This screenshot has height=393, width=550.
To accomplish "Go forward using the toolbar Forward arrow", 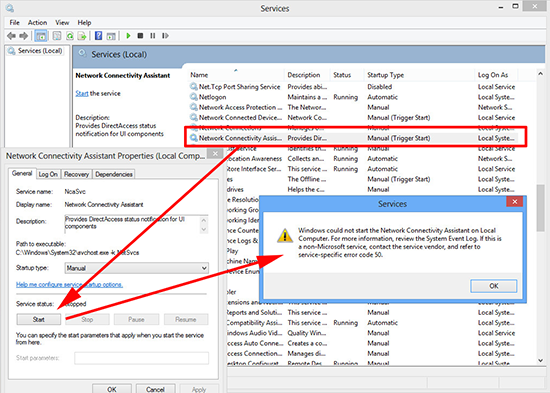I will (24, 36).
